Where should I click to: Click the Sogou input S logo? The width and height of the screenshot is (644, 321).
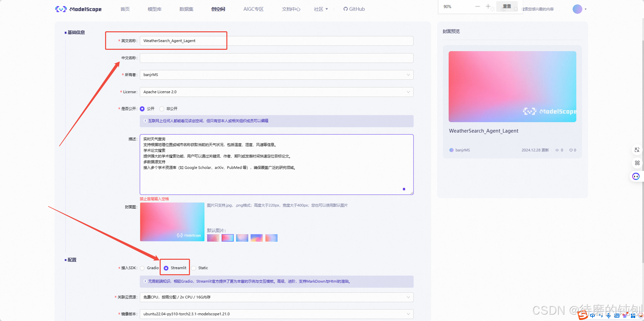583,315
